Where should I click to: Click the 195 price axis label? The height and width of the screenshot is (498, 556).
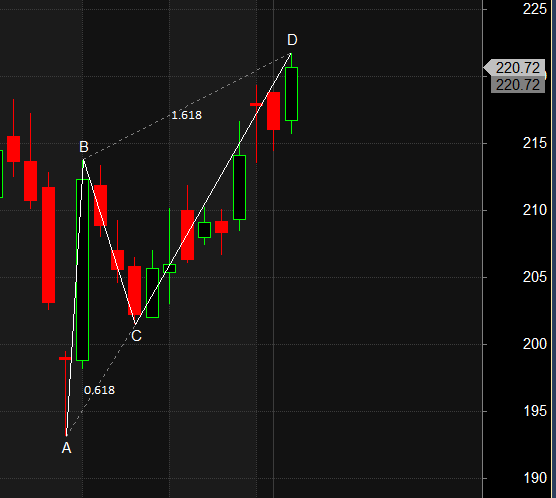coord(534,411)
